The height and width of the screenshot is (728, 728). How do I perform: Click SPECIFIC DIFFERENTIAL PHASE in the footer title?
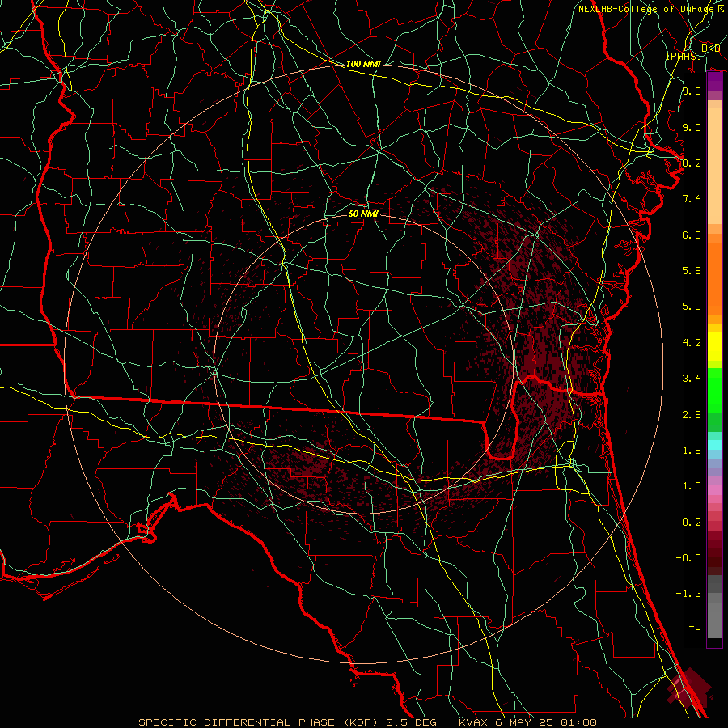pos(236,722)
